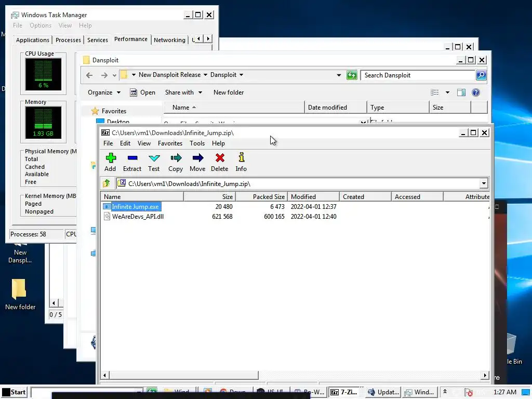Viewport: 532px width, 399px height.
Task: Open explorer help question mark icon
Action: 476,92
